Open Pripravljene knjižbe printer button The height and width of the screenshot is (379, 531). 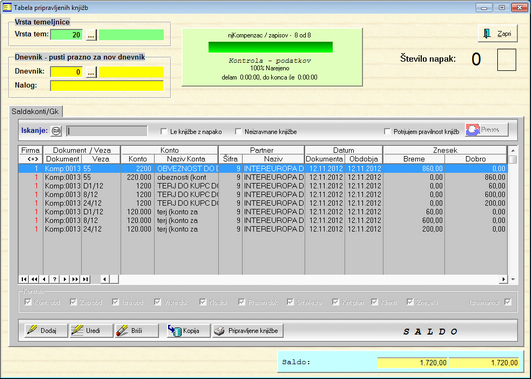coord(248,331)
